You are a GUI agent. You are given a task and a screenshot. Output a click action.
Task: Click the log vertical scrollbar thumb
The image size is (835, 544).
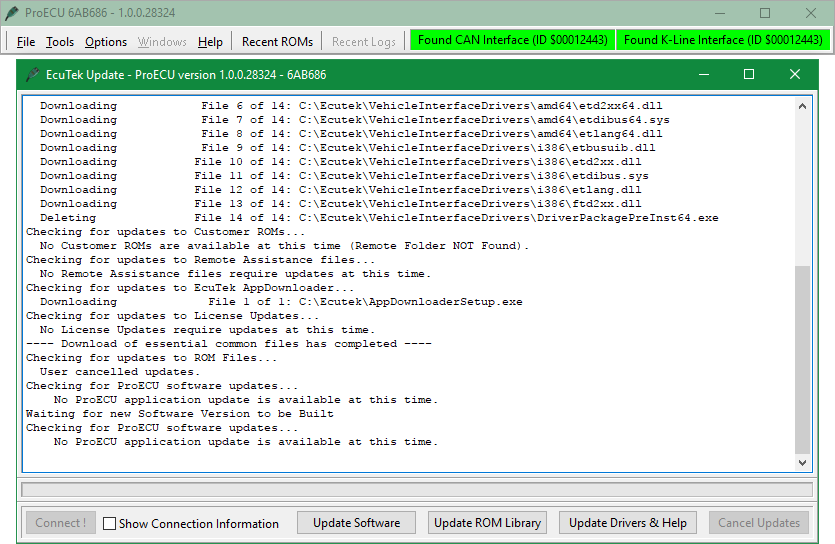[x=803, y=359]
